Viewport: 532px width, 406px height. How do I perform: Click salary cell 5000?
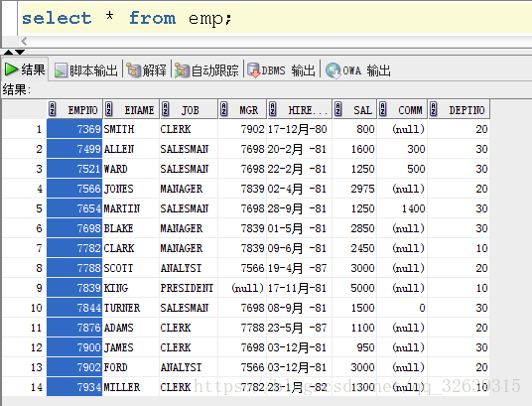pyautogui.click(x=354, y=288)
